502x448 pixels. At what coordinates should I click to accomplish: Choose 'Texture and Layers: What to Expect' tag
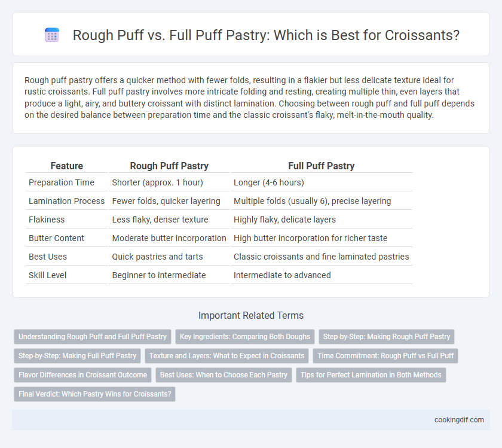coord(226,356)
